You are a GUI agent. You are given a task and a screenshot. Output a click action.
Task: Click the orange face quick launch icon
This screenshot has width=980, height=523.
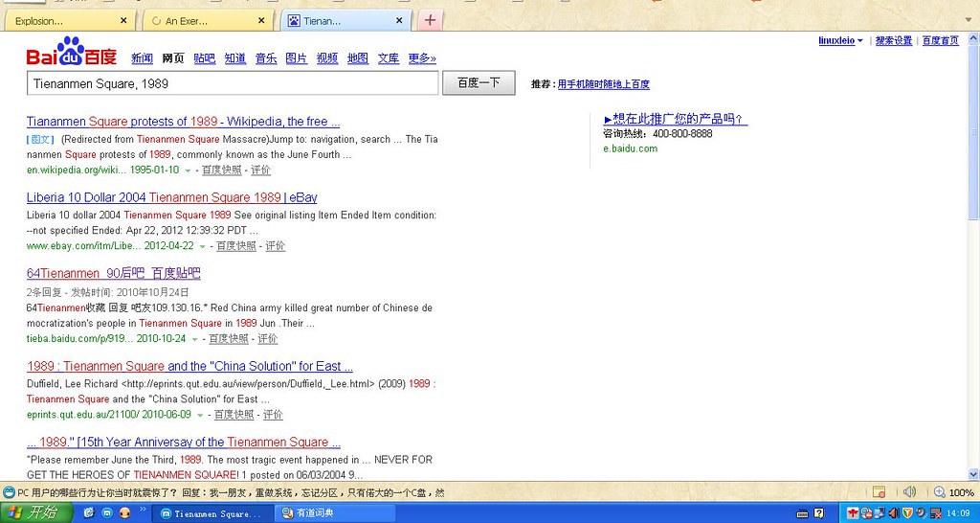[x=124, y=513]
